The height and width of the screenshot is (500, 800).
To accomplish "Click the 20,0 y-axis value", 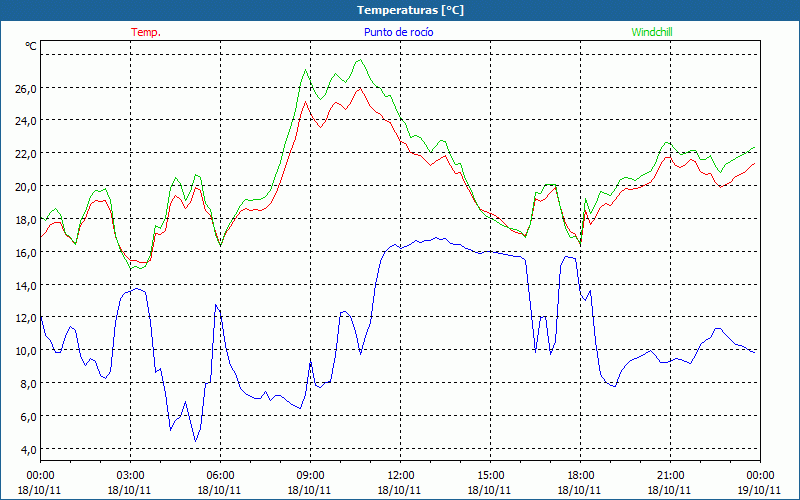I will (26, 187).
